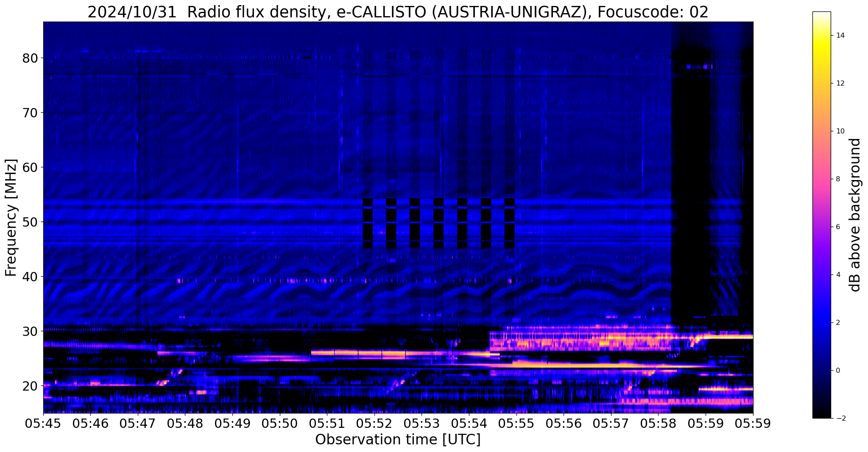Click the 05:54 time tick label
868x452 pixels.
pyautogui.click(x=469, y=423)
